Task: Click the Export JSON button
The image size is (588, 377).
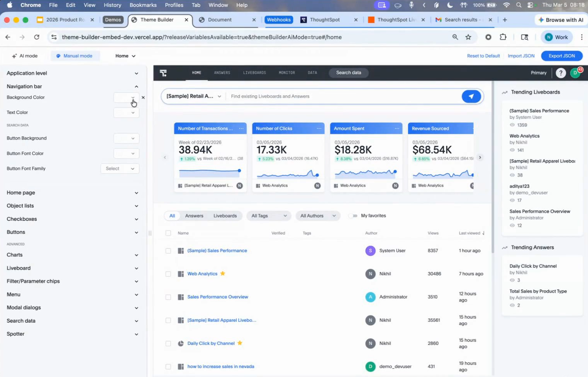Action: pos(561,56)
